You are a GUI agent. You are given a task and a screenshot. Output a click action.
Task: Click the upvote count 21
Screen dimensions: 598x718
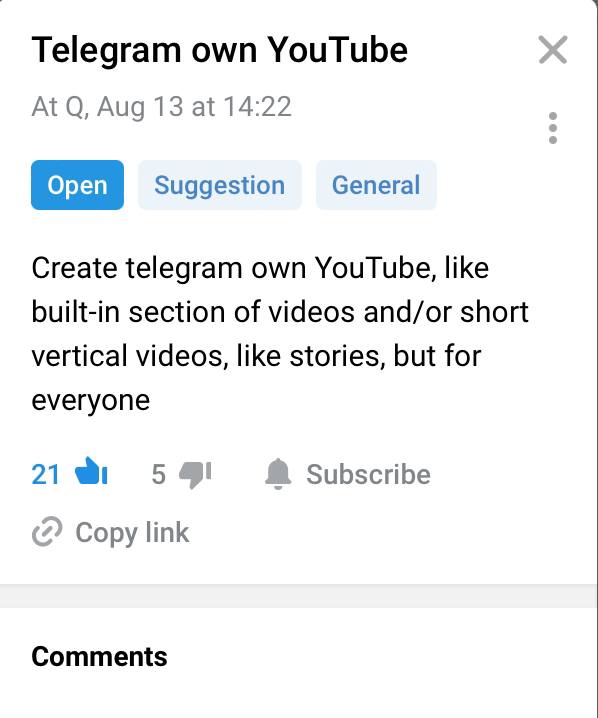45,474
